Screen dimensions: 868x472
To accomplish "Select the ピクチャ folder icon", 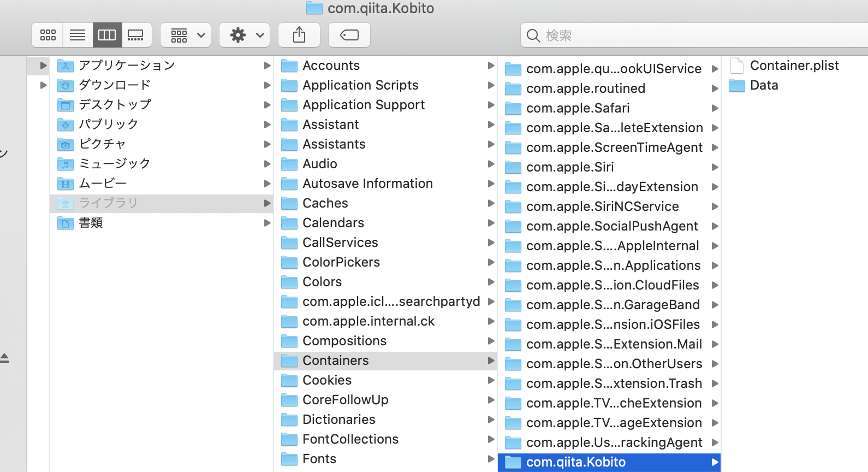I will pos(66,144).
